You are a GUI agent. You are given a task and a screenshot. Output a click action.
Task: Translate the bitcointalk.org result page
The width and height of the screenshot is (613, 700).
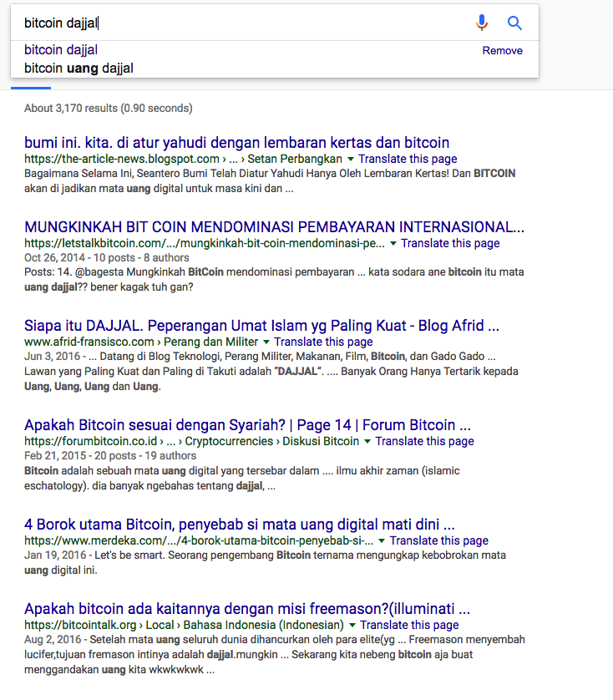(x=409, y=625)
